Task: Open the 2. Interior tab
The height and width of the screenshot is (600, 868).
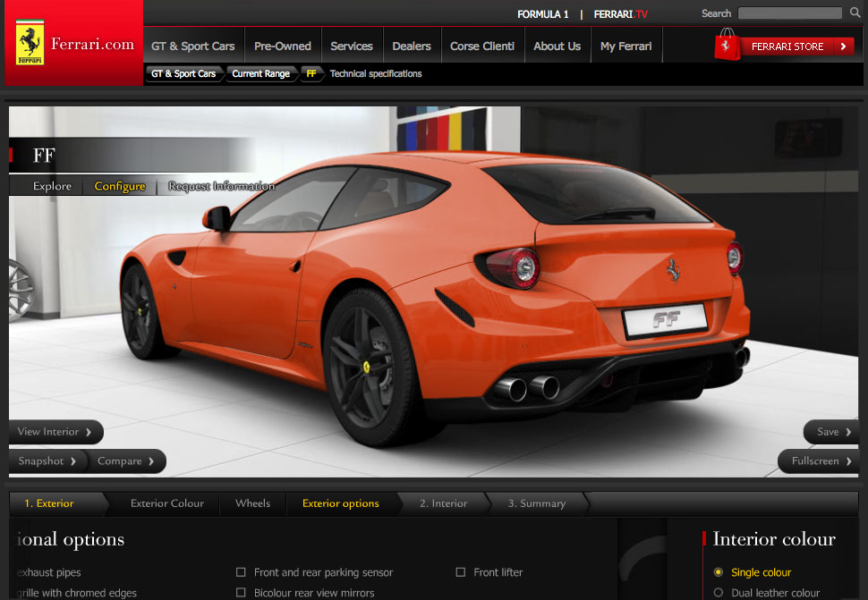Action: pyautogui.click(x=443, y=503)
